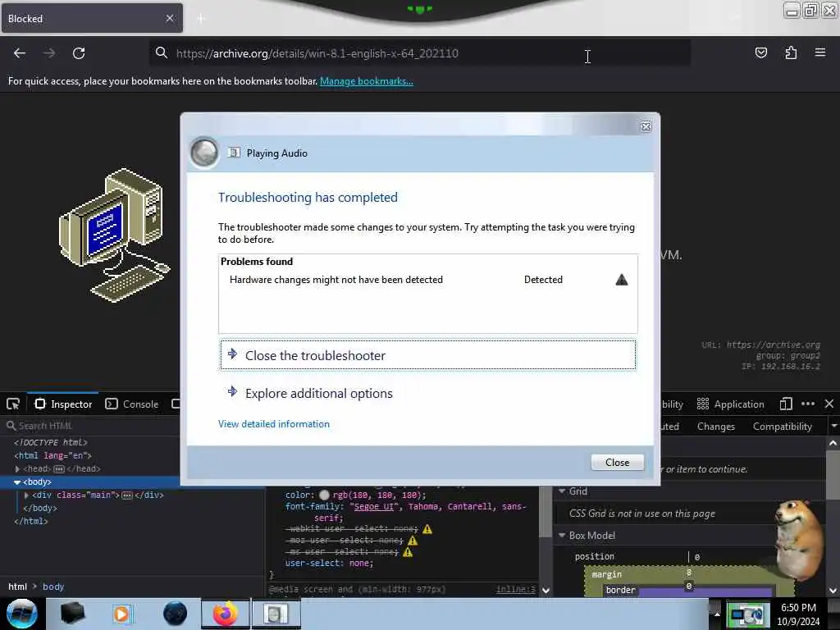Activate the element picker icon in devtools
This screenshot has height=630, width=840.
pyautogui.click(x=13, y=404)
